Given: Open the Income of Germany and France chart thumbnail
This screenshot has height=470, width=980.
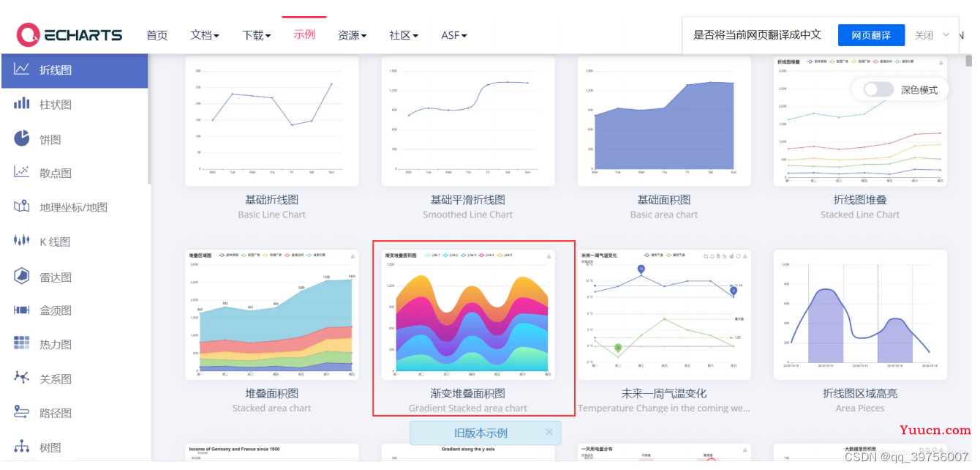Looking at the screenshot, I should (x=272, y=452).
